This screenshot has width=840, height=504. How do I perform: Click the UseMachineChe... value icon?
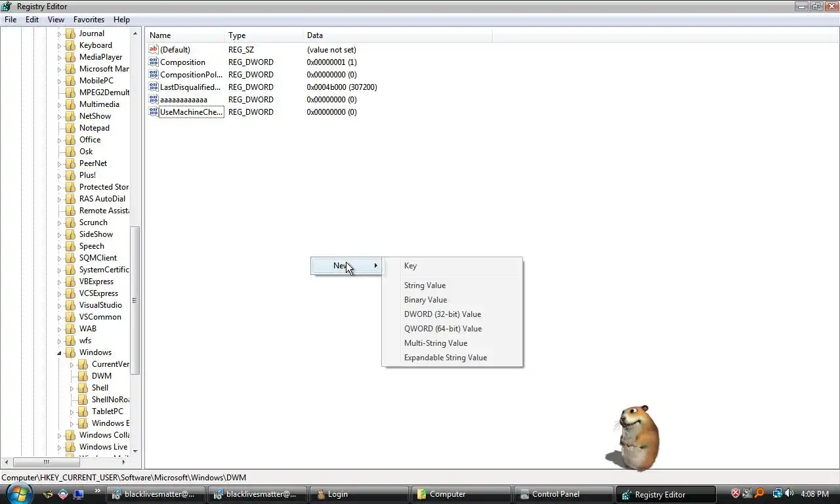point(154,112)
